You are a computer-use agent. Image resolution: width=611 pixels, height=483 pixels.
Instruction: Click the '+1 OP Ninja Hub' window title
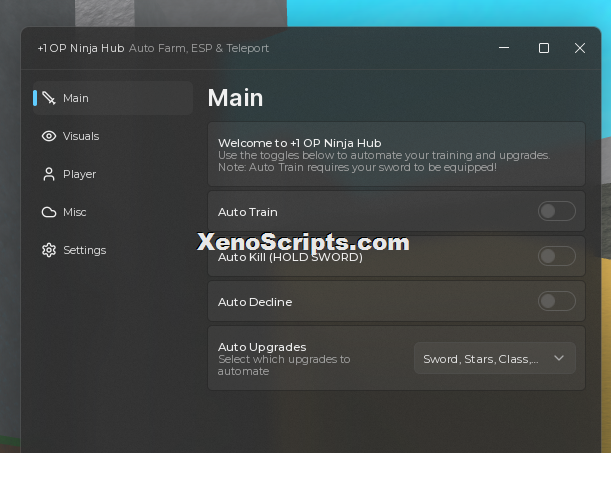point(81,48)
